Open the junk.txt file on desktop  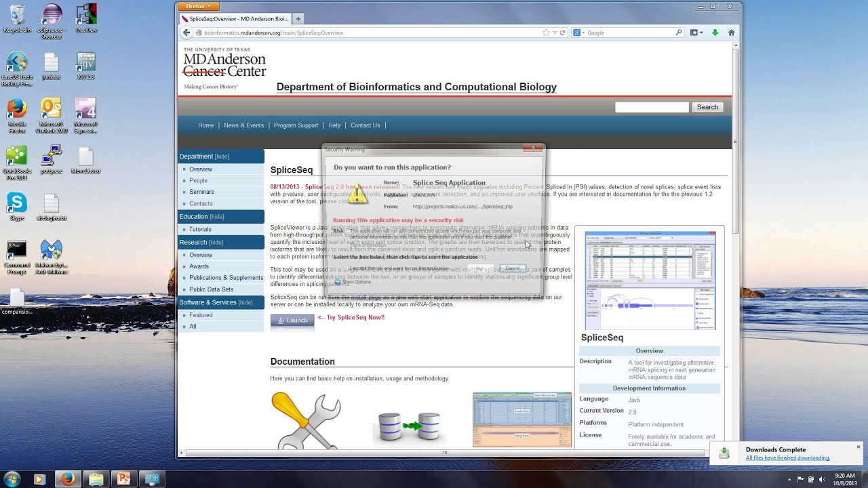pyautogui.click(x=52, y=66)
